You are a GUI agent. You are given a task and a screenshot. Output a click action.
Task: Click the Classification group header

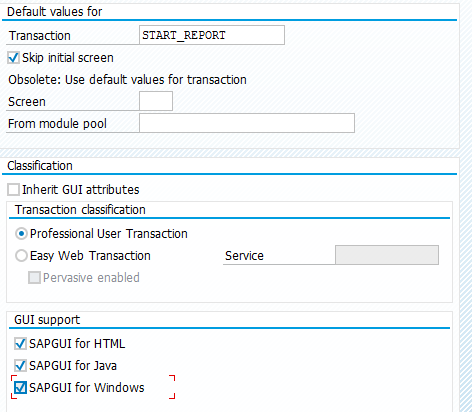(x=40, y=166)
